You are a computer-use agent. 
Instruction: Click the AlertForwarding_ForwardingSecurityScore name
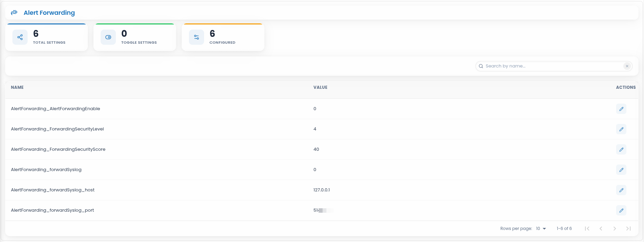58,149
